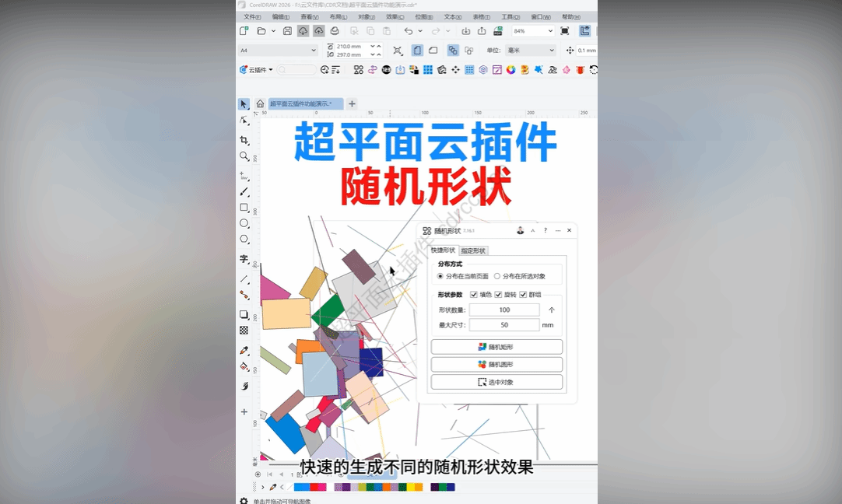This screenshot has height=504, width=842.
Task: Open the 对象 menu
Action: pyautogui.click(x=367, y=17)
